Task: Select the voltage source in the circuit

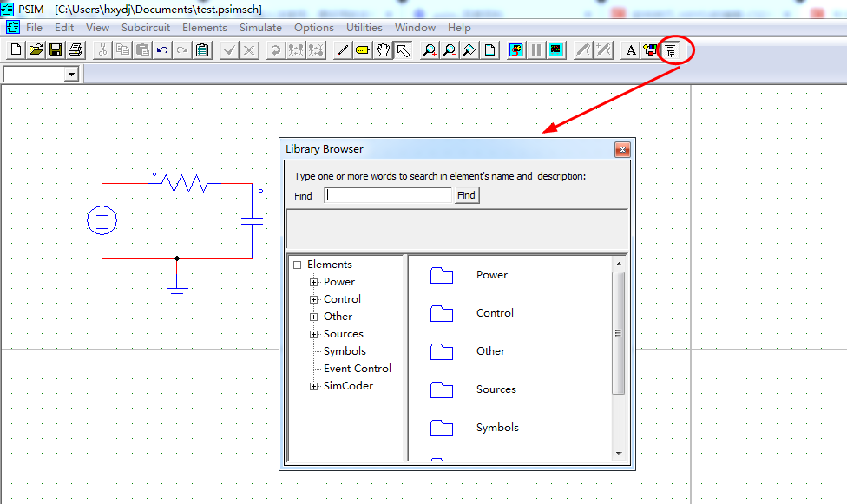Action: [102, 219]
